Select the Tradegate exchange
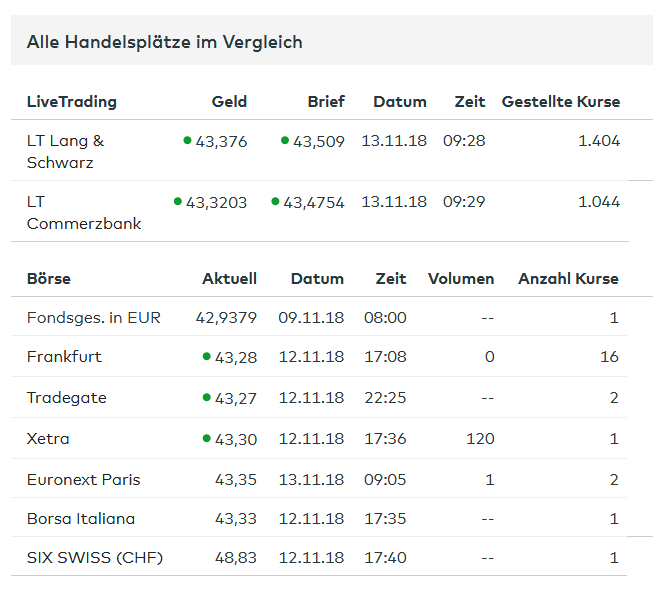The width and height of the screenshot is (661, 596). pos(66,398)
